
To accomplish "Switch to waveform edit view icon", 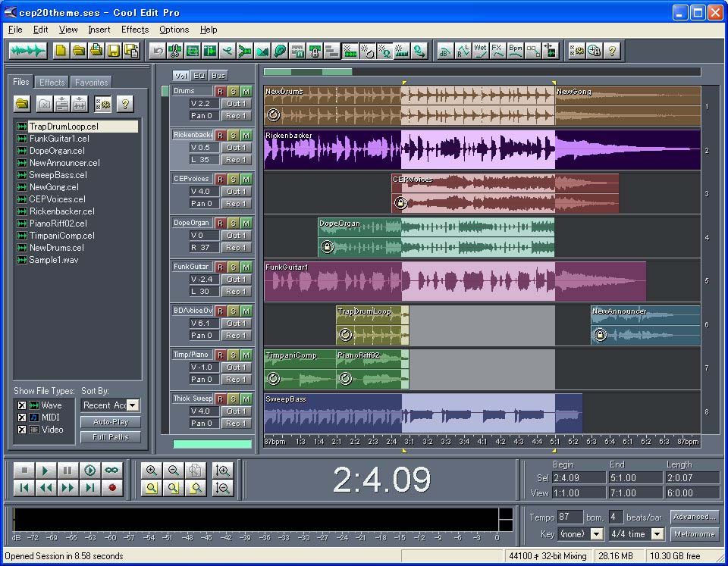I will pos(29,51).
